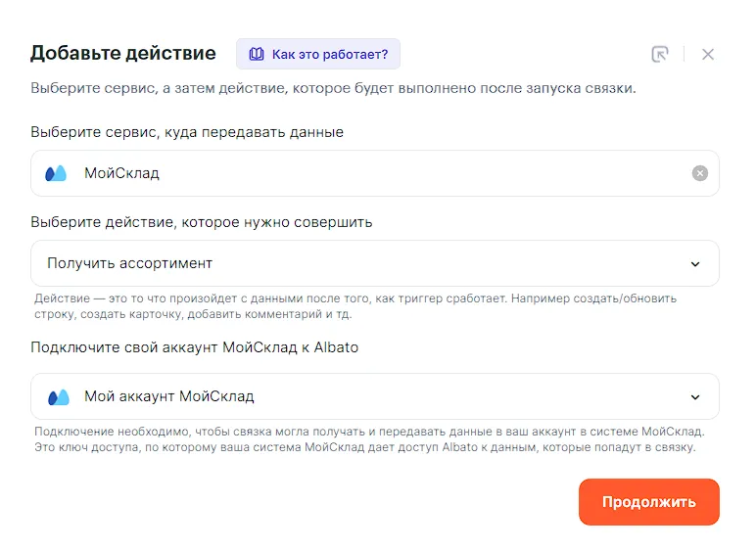
Task: Clear the selected МойСклад service
Action: [699, 173]
